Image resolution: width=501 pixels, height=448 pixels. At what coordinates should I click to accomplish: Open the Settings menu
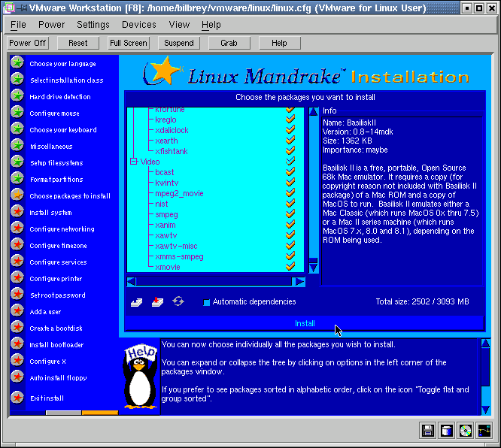pos(93,25)
